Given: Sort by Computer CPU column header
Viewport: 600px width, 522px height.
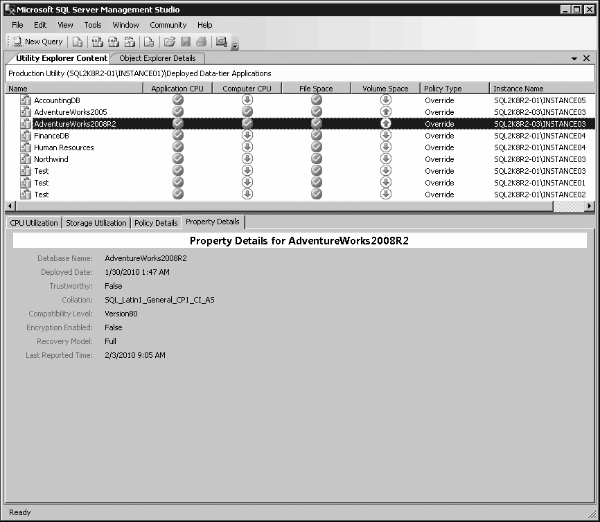Looking at the screenshot, I should (x=247, y=88).
